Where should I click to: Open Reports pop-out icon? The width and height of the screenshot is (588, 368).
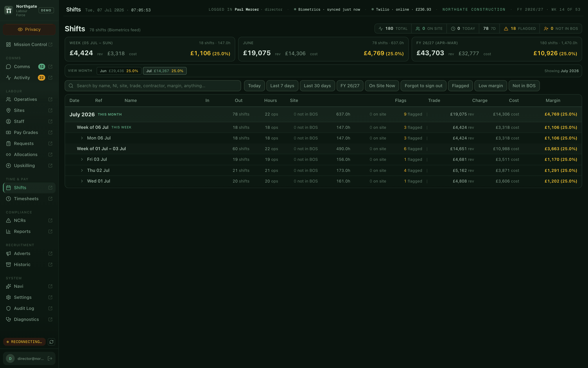click(x=50, y=231)
